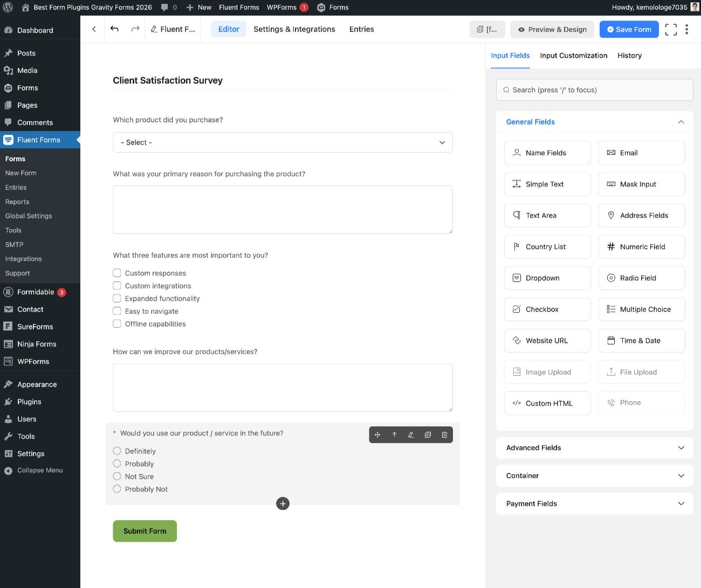Delete the selected radio field using the trash icon

point(444,434)
